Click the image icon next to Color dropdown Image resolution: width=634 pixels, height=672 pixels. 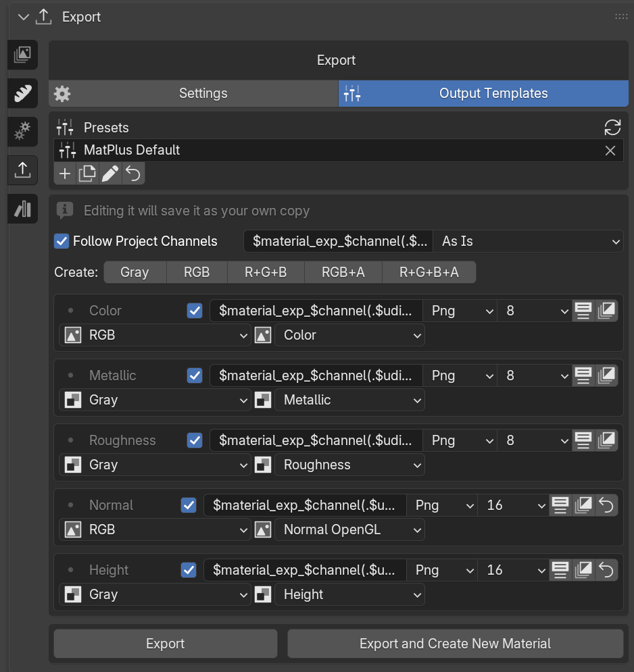point(263,335)
